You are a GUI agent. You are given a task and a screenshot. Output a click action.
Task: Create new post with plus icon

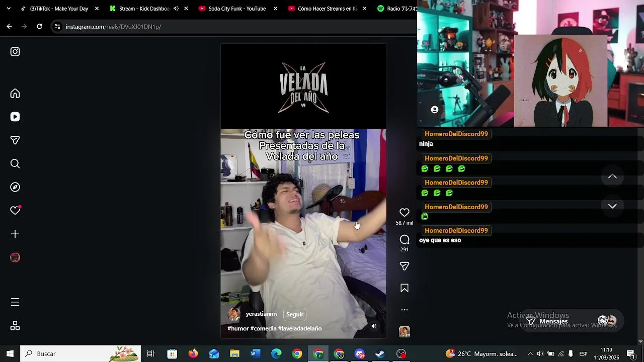[x=15, y=234]
